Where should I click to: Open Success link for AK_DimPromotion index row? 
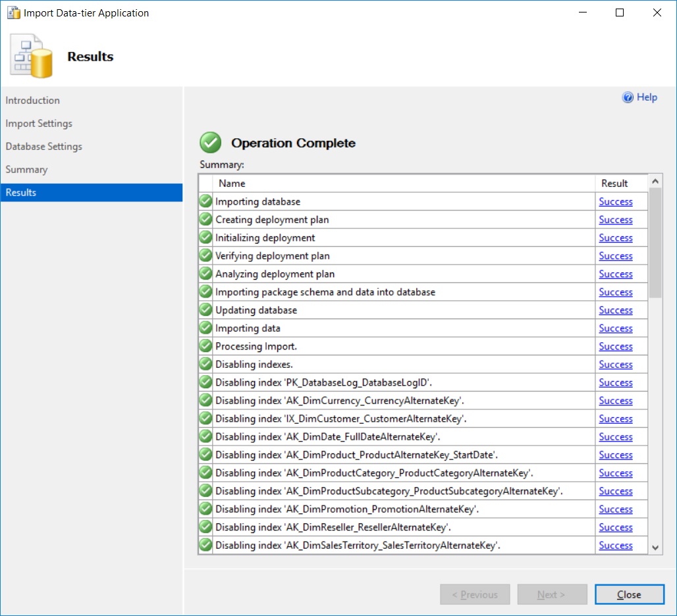616,509
